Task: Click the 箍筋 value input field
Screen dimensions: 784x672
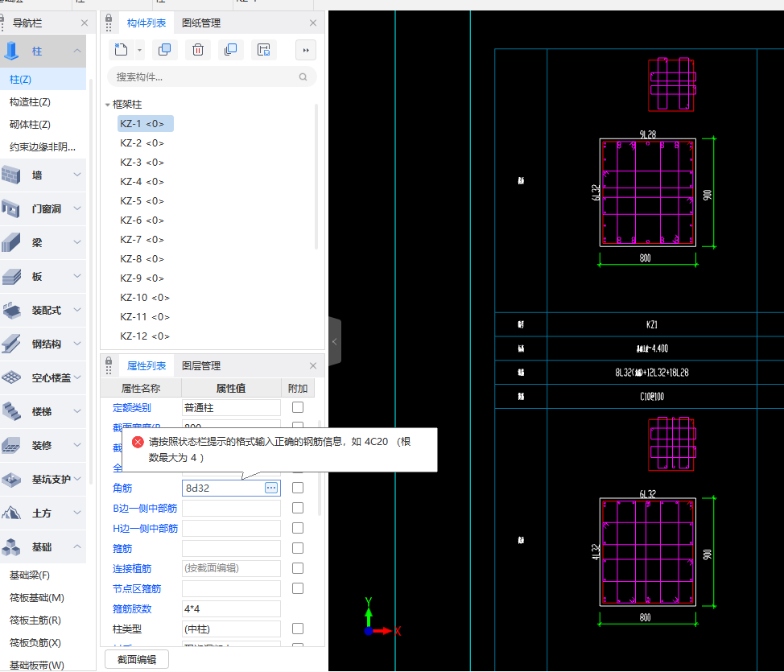Action: 231,549
